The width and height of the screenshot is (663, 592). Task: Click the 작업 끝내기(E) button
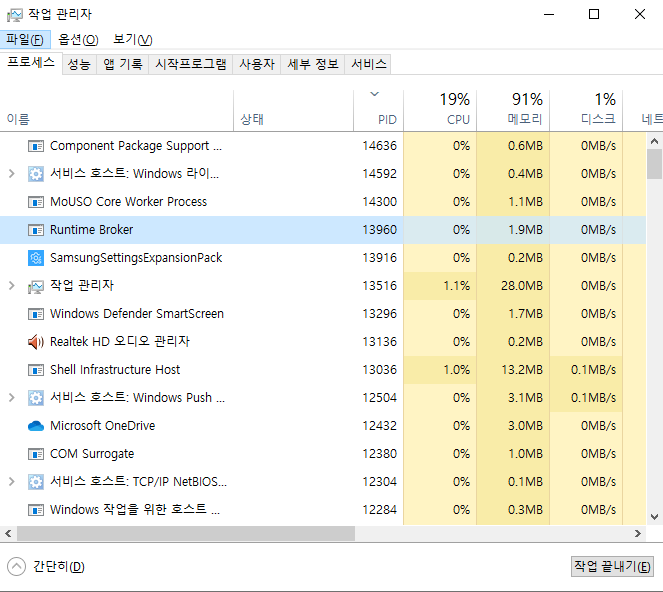612,566
